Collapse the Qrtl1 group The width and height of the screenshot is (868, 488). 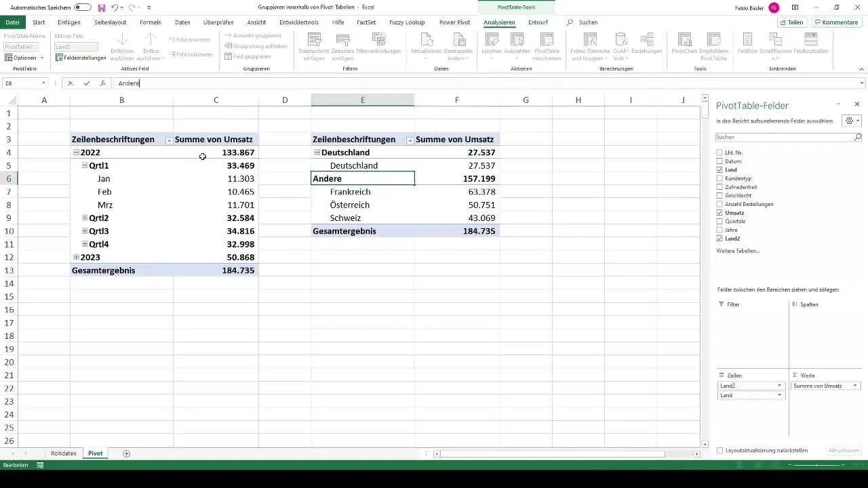pos(85,165)
